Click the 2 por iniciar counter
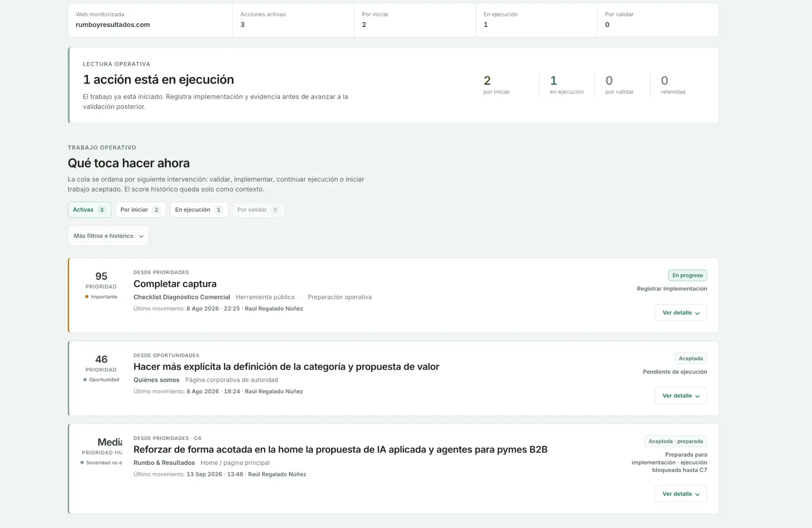This screenshot has height=528, width=812. click(x=497, y=85)
